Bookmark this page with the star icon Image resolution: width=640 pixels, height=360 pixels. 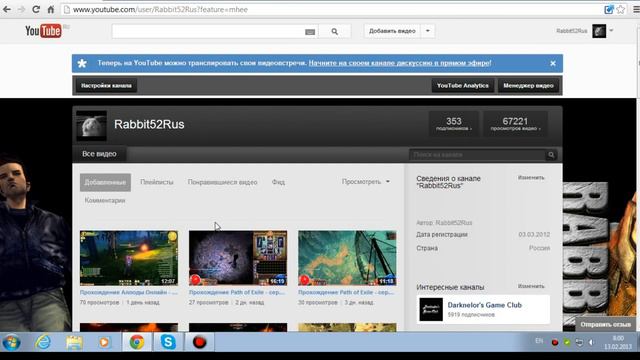point(620,9)
